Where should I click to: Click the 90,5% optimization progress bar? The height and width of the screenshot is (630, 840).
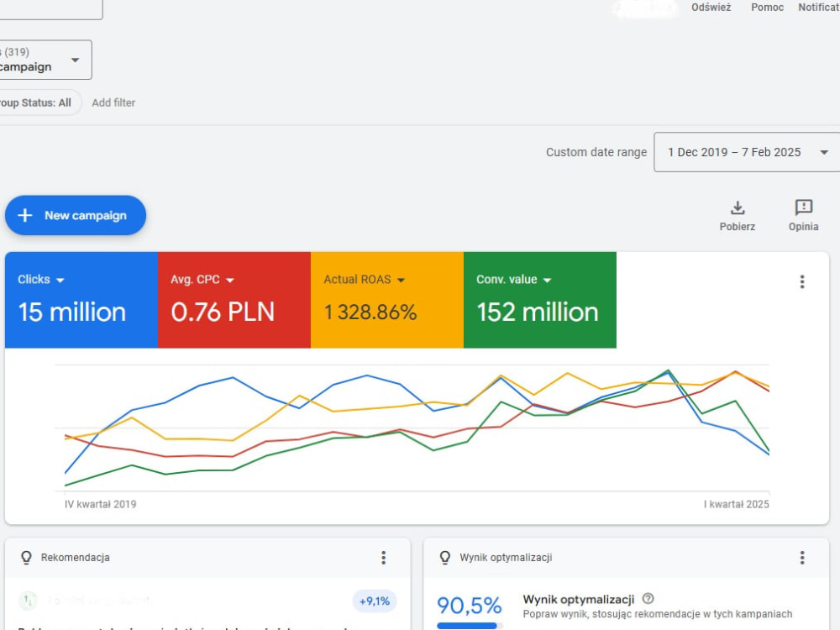point(470,626)
